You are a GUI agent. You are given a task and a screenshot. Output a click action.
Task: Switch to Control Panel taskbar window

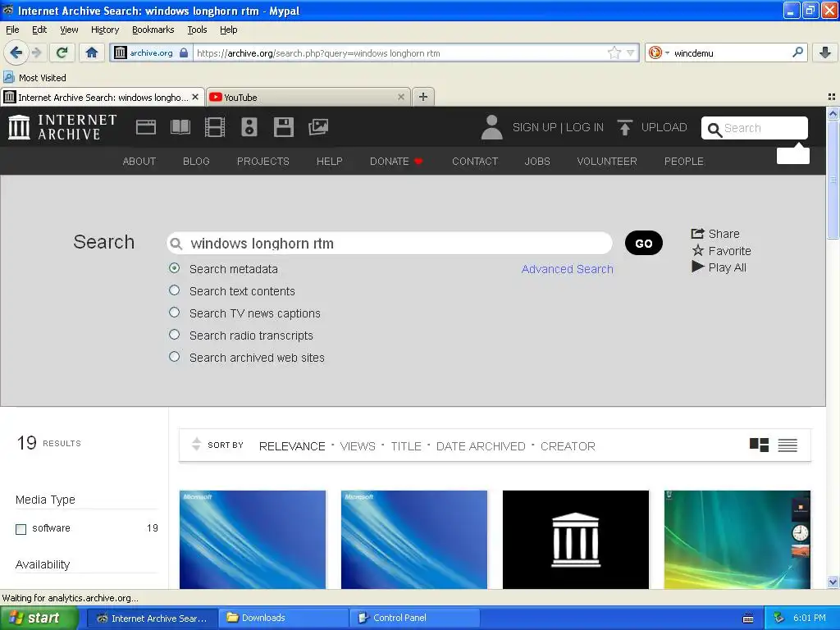414,618
